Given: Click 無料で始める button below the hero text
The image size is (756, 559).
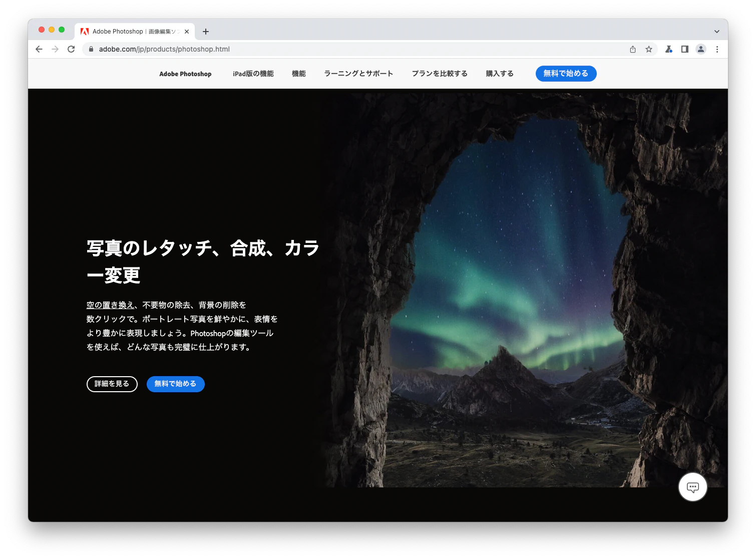Looking at the screenshot, I should coord(176,384).
